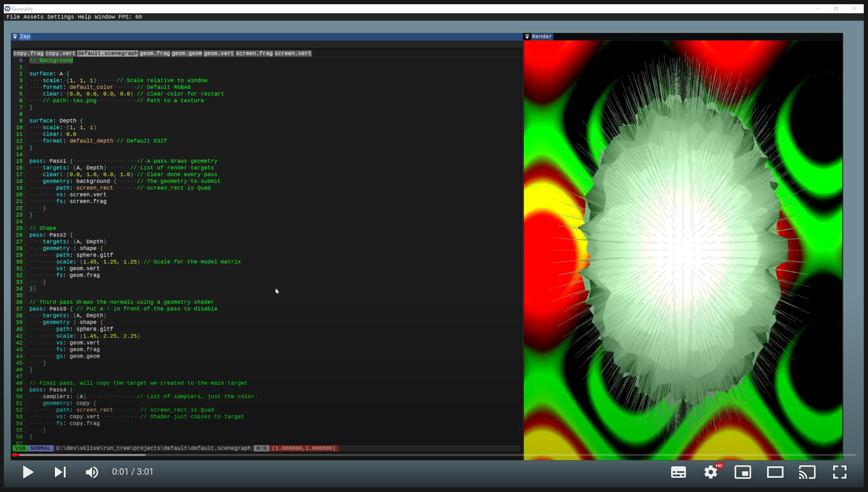The height and width of the screenshot is (492, 868).
Task: Mute the video volume
Action: click(x=92, y=472)
